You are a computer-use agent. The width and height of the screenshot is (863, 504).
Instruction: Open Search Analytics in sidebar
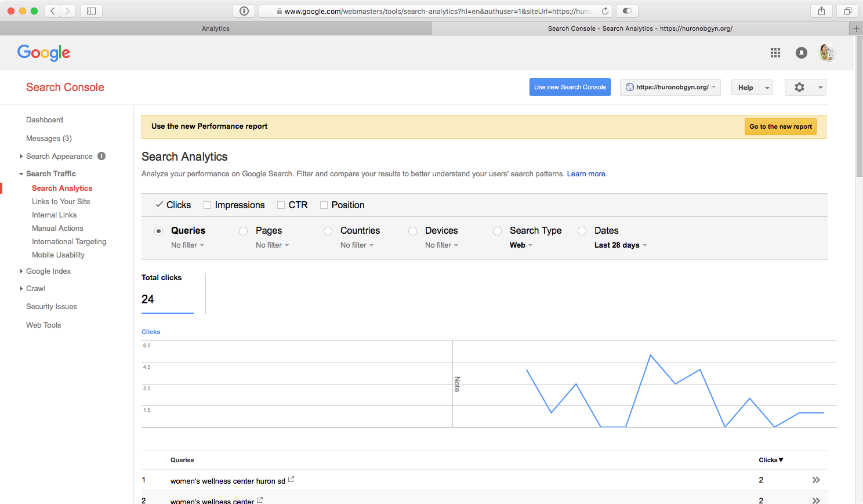[x=62, y=188]
